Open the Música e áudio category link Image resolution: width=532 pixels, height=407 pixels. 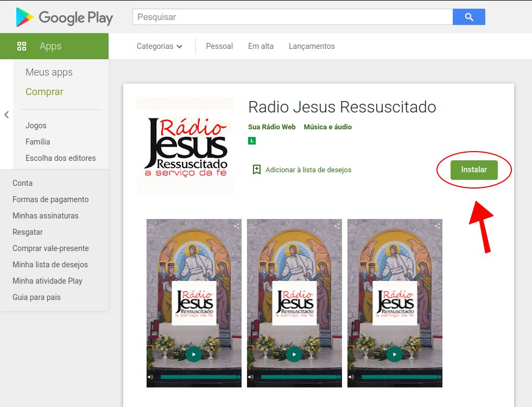[327, 127]
